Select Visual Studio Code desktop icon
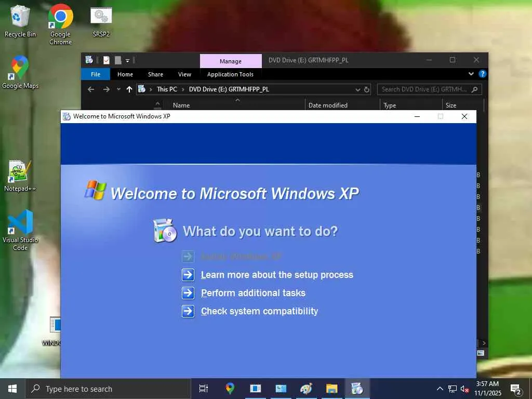The image size is (532, 399). [20, 230]
